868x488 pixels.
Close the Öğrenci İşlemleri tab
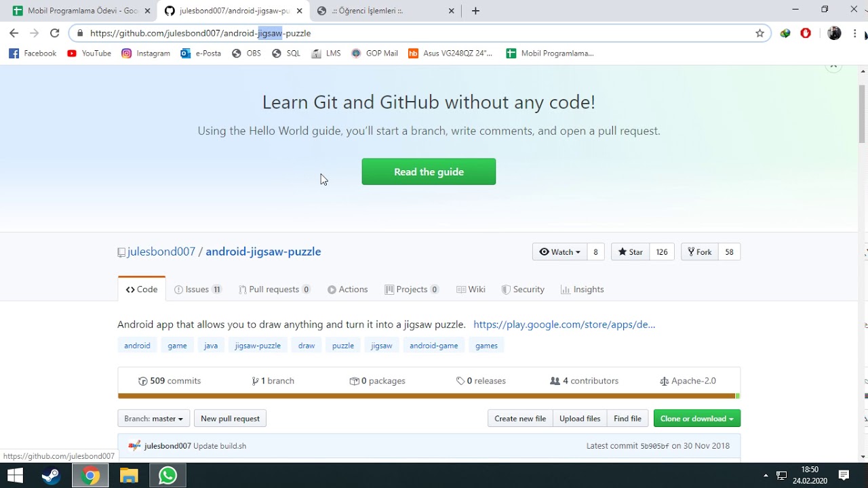(x=452, y=11)
